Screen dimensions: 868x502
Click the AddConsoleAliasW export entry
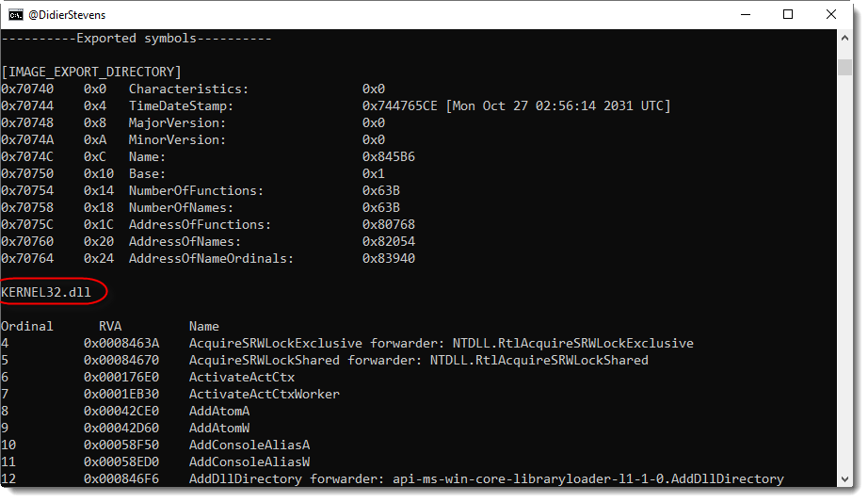point(249,462)
